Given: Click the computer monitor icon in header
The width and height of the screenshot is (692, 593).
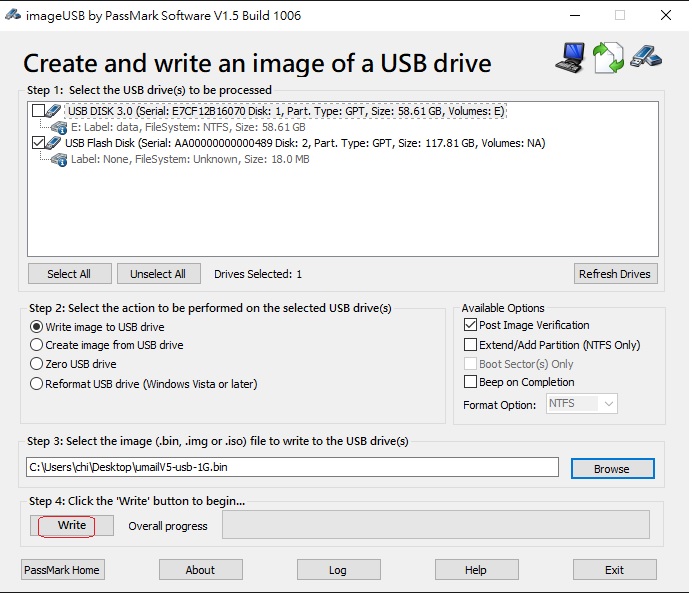Looking at the screenshot, I should pos(571,57).
